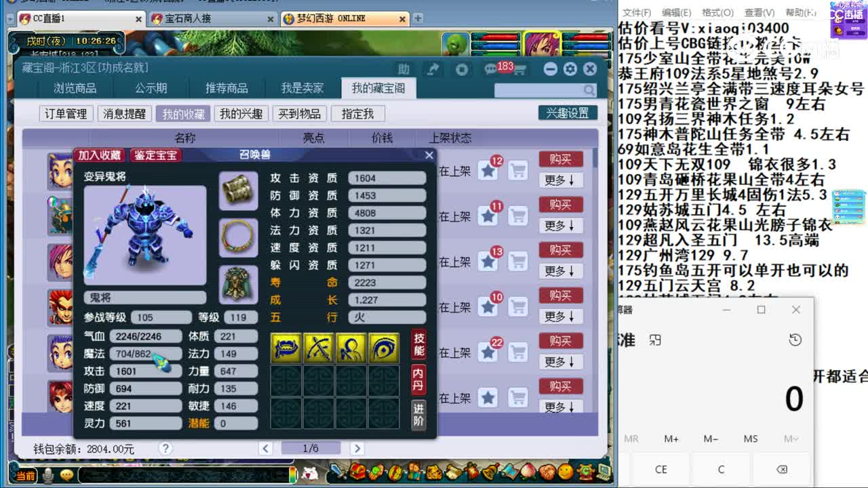Viewport: 868px width, 488px height.
Task: Select the fourth eye-shaped skill icon
Action: click(383, 348)
